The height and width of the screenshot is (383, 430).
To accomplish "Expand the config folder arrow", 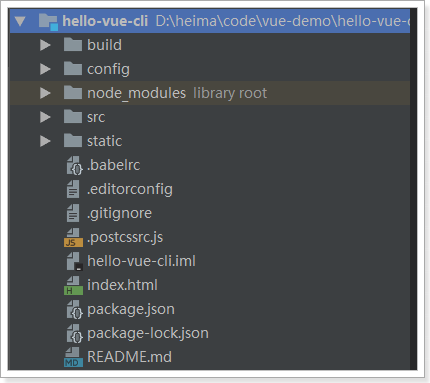I will [x=45, y=69].
